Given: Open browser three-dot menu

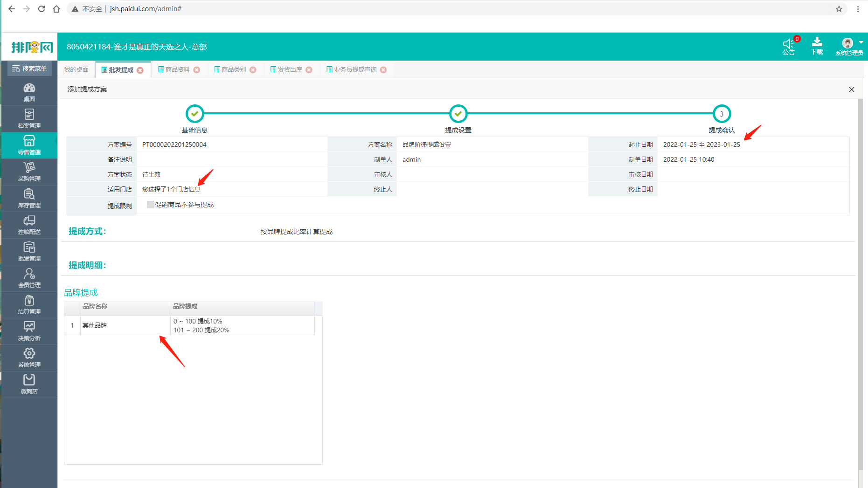Looking at the screenshot, I should click(858, 9).
